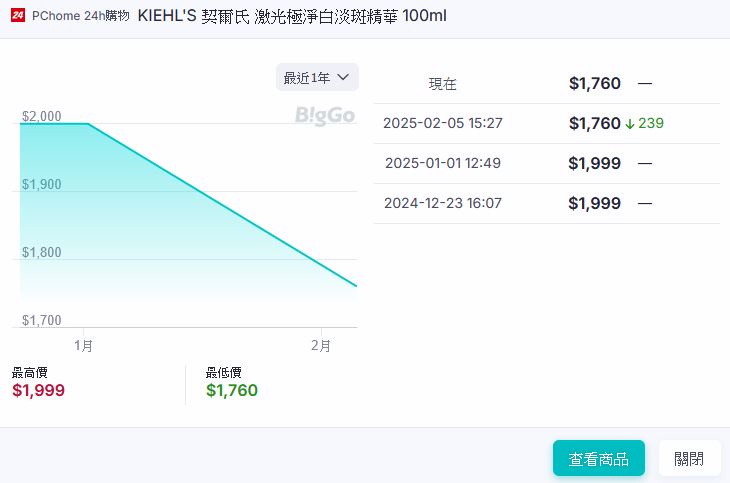
Task: Click the KIEHL'S product title text
Action: point(291,16)
